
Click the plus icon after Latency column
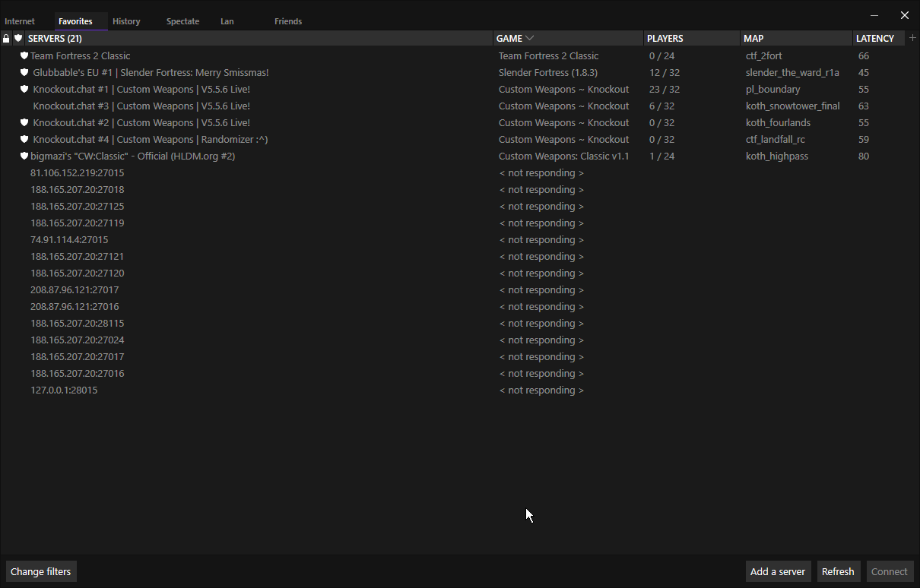pyautogui.click(x=912, y=38)
